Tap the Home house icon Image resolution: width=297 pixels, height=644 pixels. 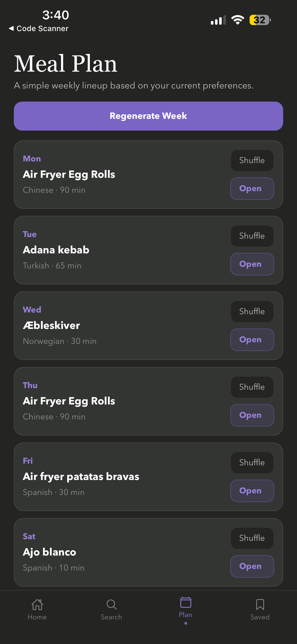pos(37,605)
